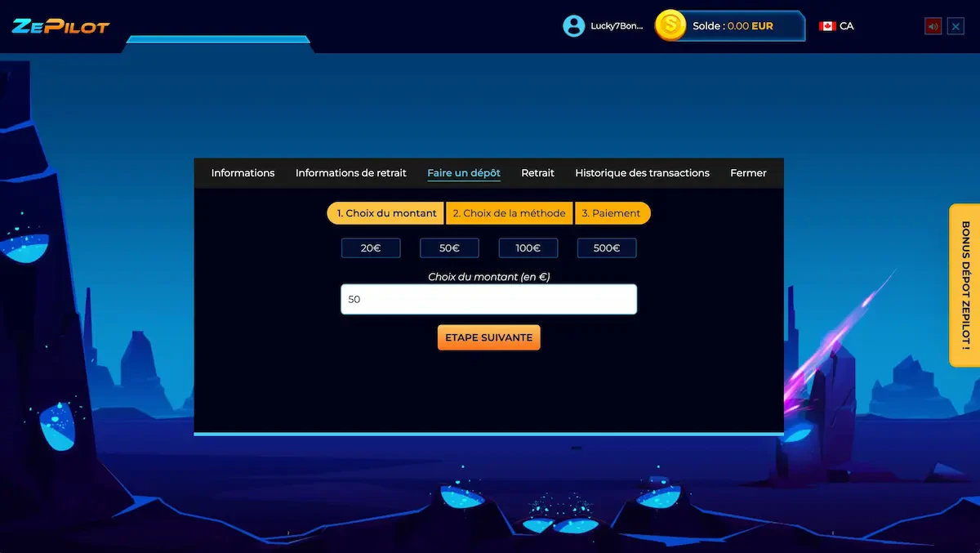Click Fermer to close the panel
Viewport: 980px width, 553px height.
pyautogui.click(x=748, y=173)
